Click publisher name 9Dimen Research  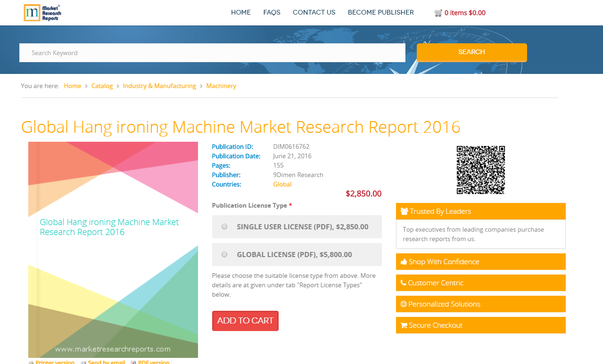point(298,175)
